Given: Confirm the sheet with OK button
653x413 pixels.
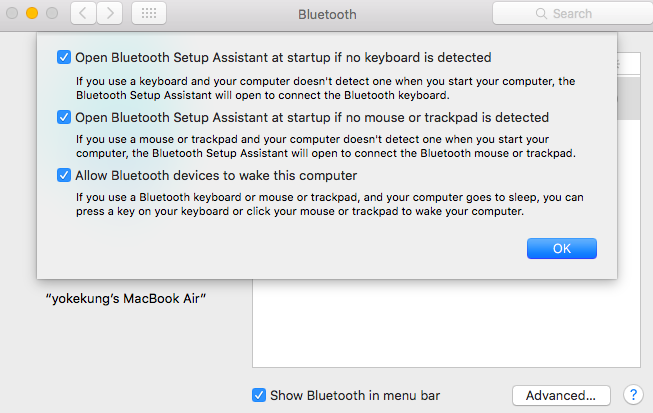Looking at the screenshot, I should [561, 248].
